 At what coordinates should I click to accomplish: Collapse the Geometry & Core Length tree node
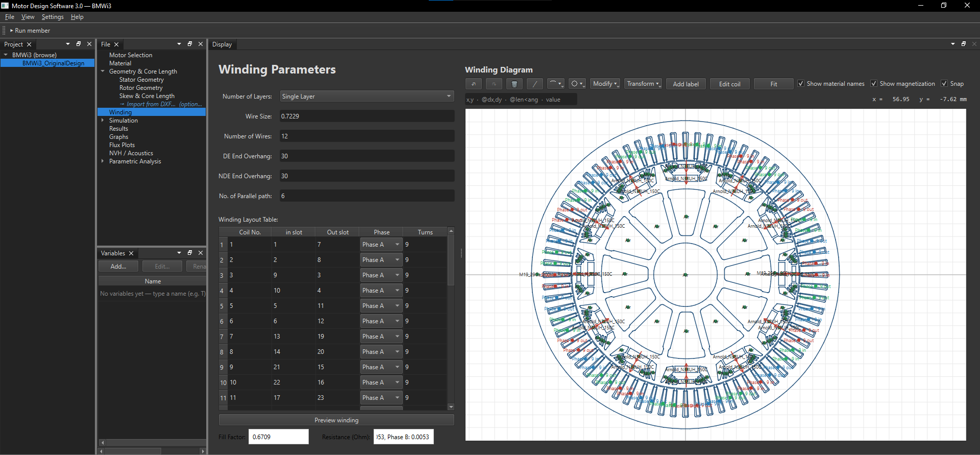103,71
